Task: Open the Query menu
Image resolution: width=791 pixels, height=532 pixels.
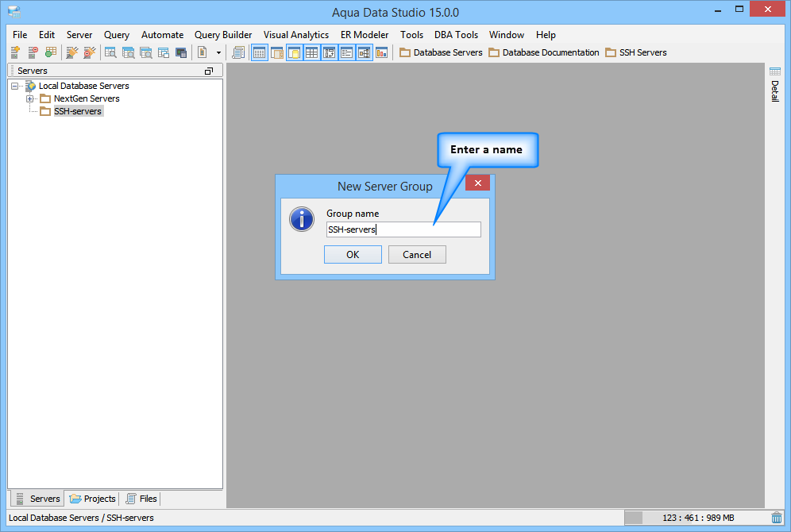Action: (117, 35)
